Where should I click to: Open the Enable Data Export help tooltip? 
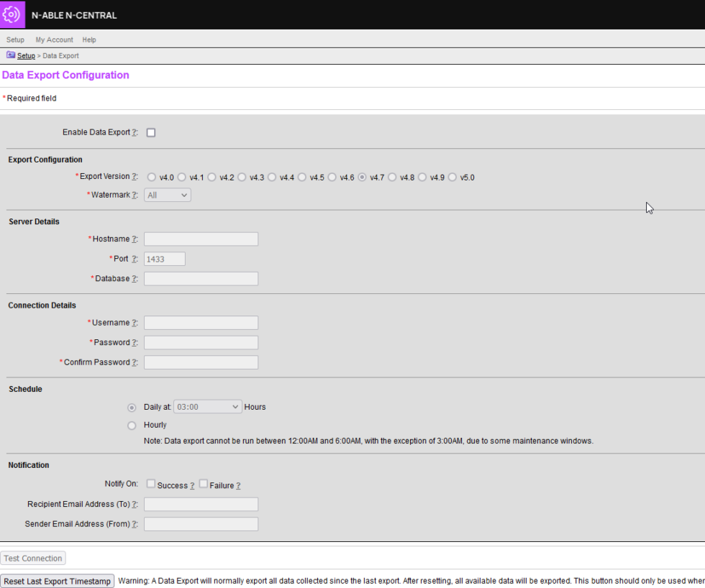coord(134,132)
